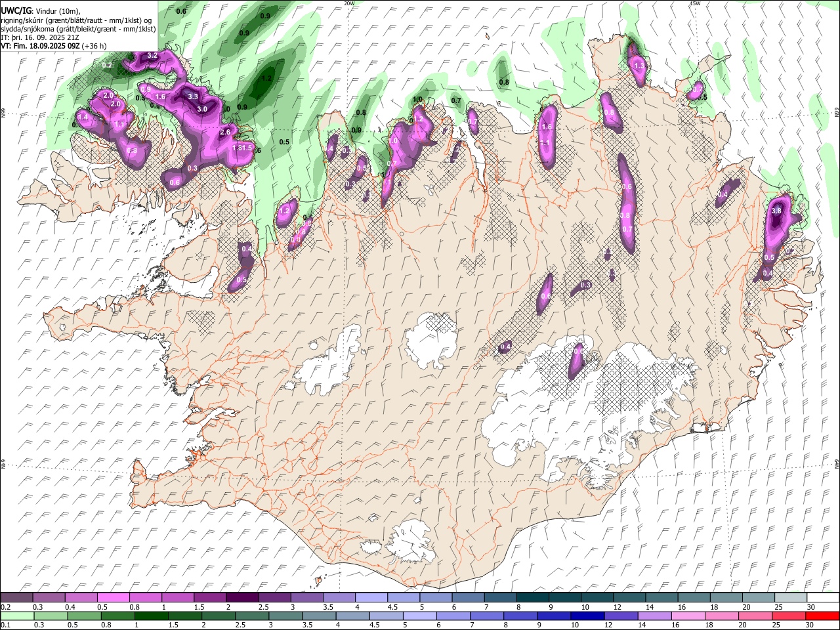Click the dark mauve snow-scale swatch labeled 0.2
This screenshot has width=840, height=630.
(16, 597)
